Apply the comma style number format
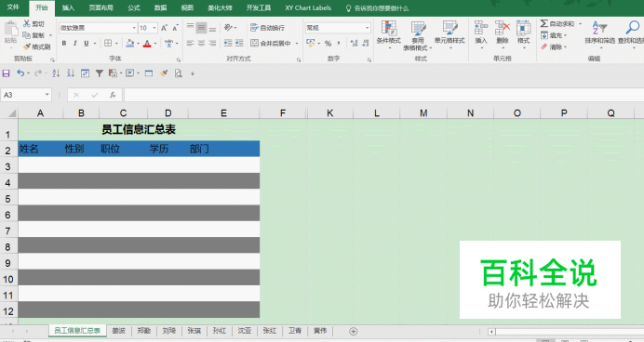This screenshot has width=644, height=342. tap(339, 43)
